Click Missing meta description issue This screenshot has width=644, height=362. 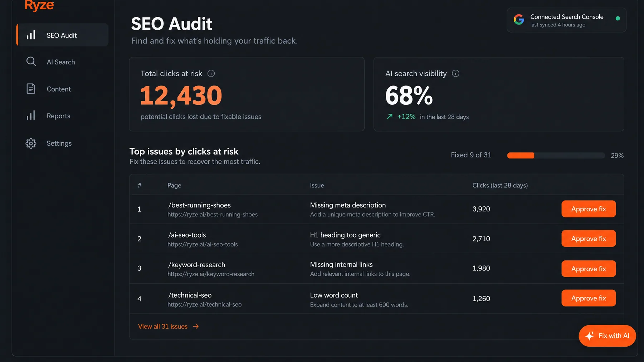(x=348, y=205)
